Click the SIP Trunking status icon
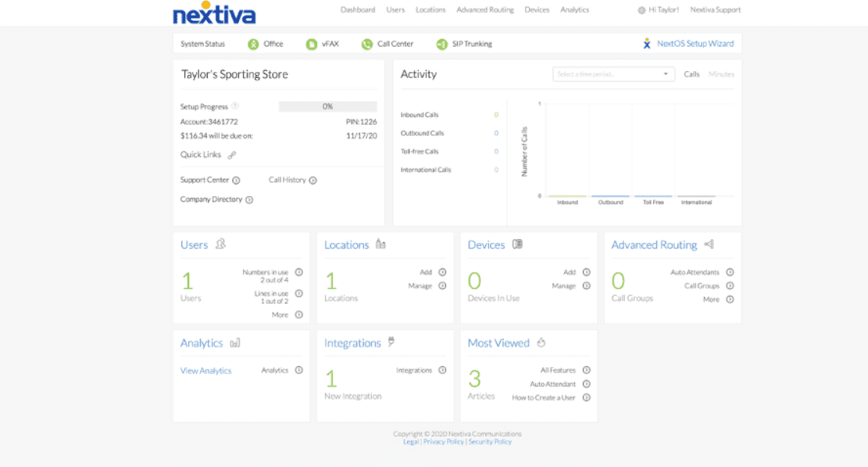The height and width of the screenshot is (467, 868). click(441, 45)
